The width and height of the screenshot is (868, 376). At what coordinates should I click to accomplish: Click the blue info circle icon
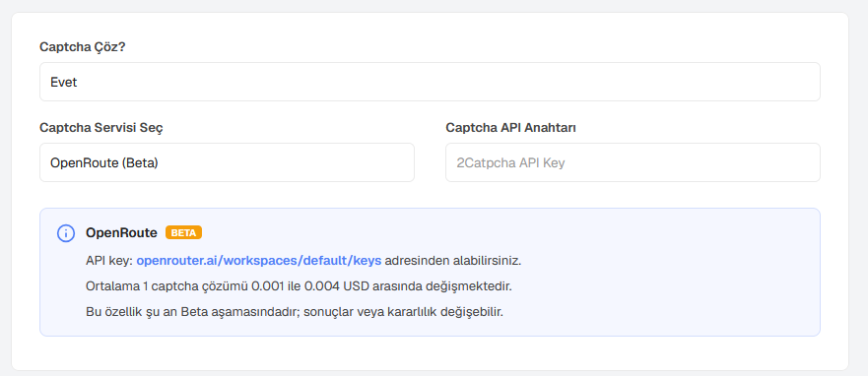point(66,233)
